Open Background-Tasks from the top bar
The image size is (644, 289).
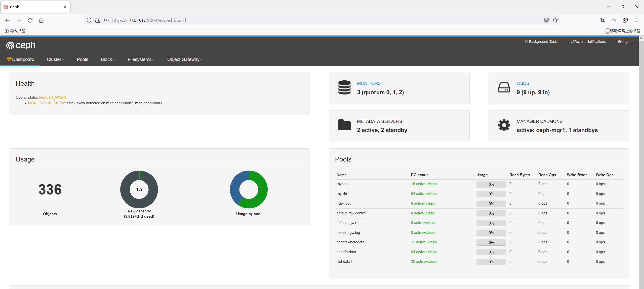[x=541, y=41]
